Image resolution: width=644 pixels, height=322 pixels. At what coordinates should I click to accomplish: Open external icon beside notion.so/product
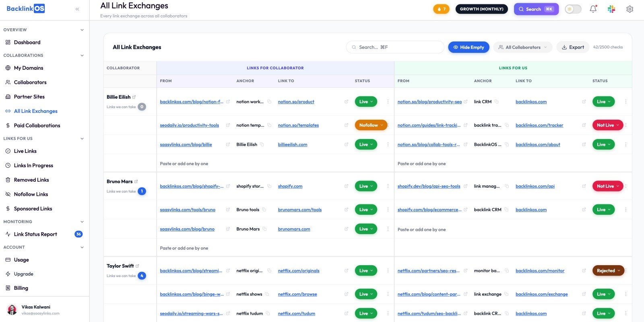(x=346, y=102)
